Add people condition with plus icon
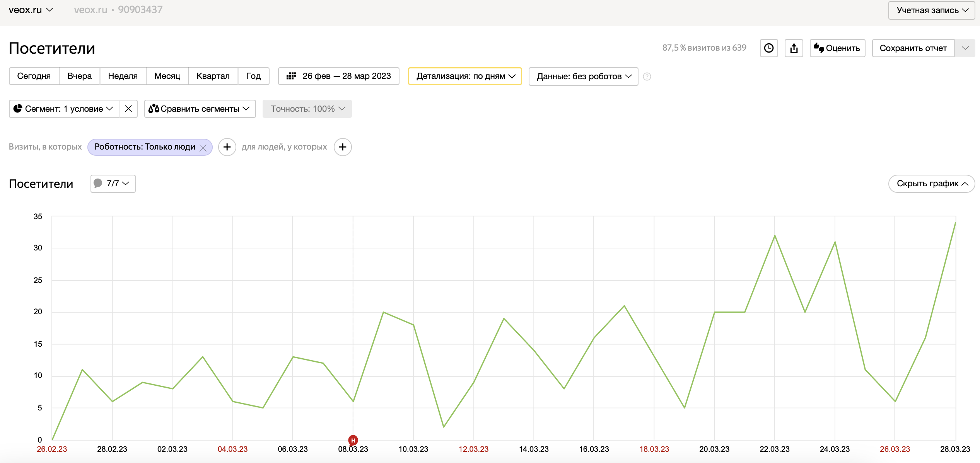 pyautogui.click(x=343, y=147)
